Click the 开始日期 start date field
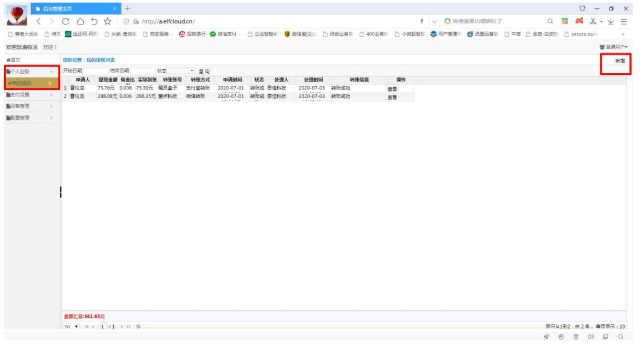Screen dimensions: 644x356 click(x=95, y=71)
